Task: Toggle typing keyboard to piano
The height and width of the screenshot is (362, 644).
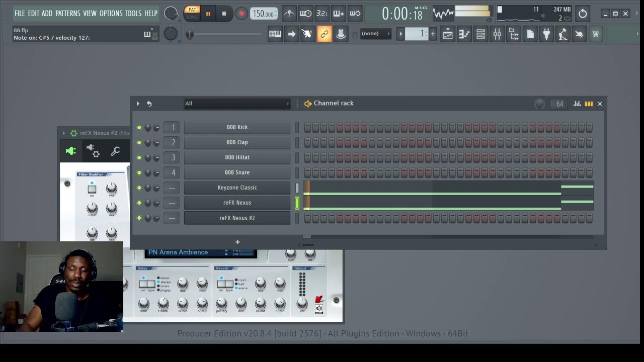Action: tap(275, 34)
